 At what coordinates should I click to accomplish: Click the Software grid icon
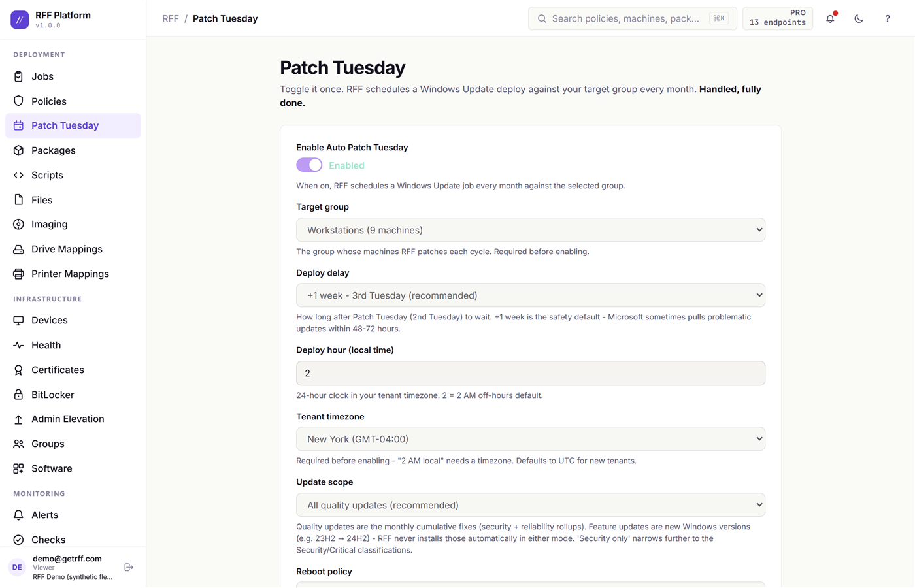pyautogui.click(x=18, y=468)
